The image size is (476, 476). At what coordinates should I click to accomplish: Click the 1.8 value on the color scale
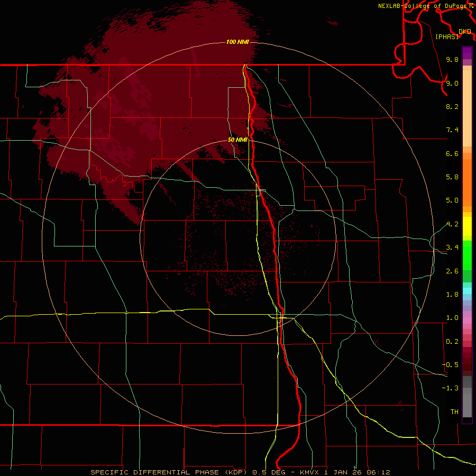[x=452, y=295]
